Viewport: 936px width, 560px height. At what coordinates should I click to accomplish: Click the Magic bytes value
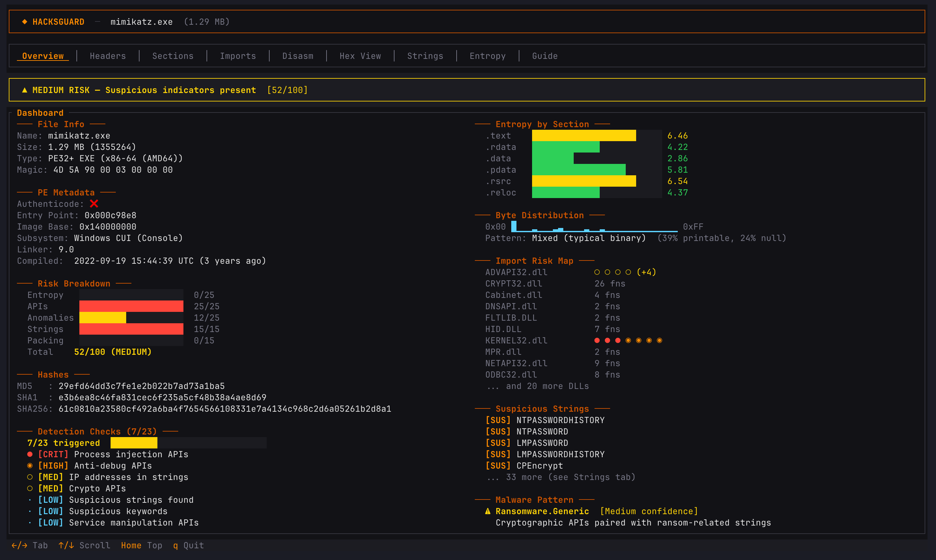[x=113, y=170]
